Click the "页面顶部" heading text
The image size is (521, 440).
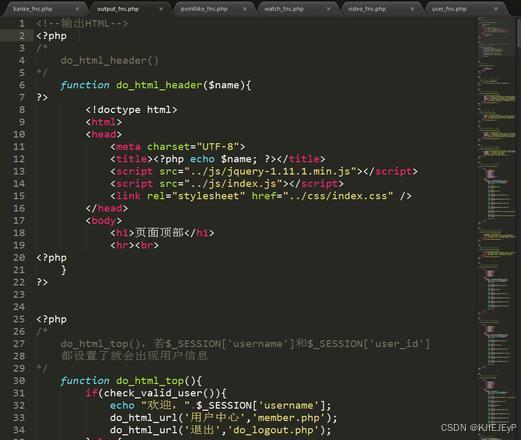(159, 233)
